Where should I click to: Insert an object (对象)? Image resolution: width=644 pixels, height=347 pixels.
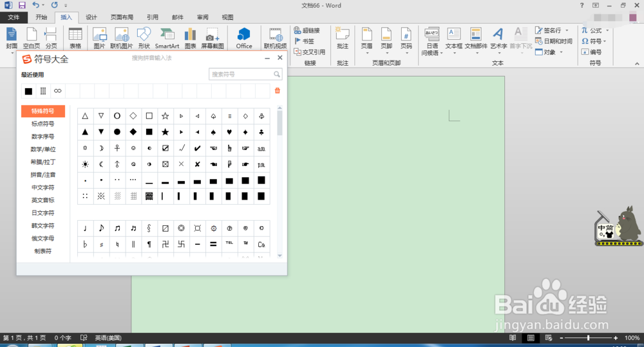[x=549, y=52]
